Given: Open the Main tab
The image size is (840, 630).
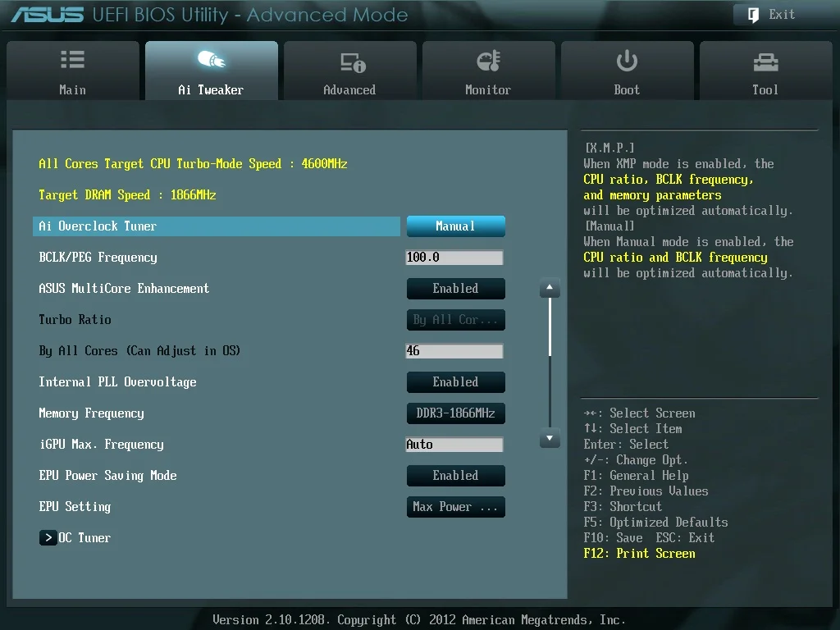Looking at the screenshot, I should [73, 71].
